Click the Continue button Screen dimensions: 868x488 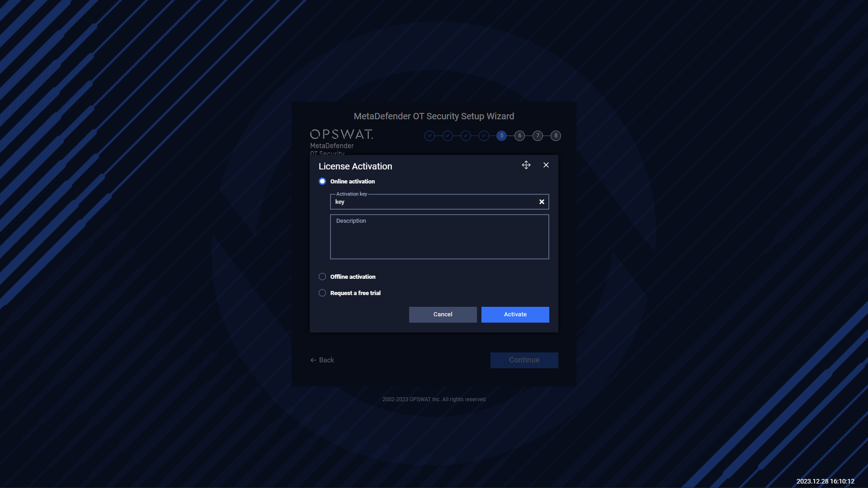(x=524, y=360)
